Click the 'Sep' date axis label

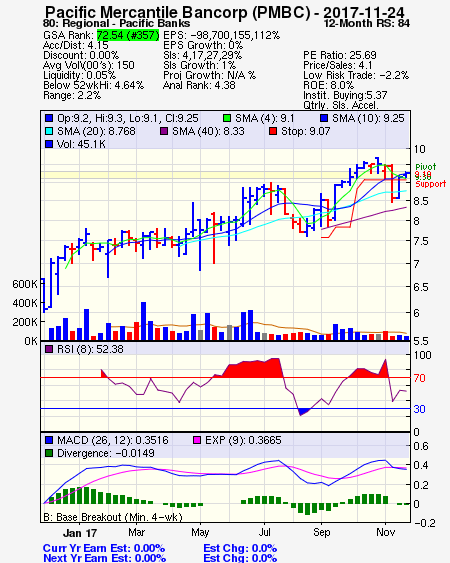point(321,532)
